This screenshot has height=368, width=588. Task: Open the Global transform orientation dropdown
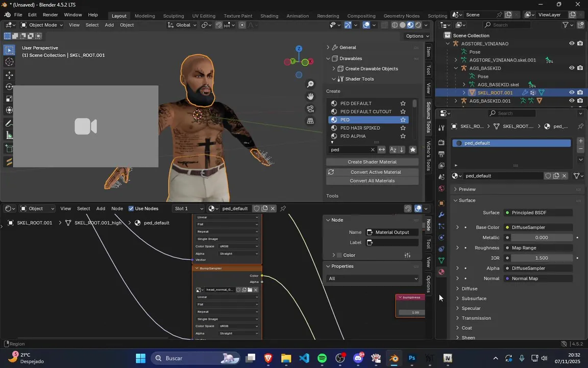click(182, 25)
